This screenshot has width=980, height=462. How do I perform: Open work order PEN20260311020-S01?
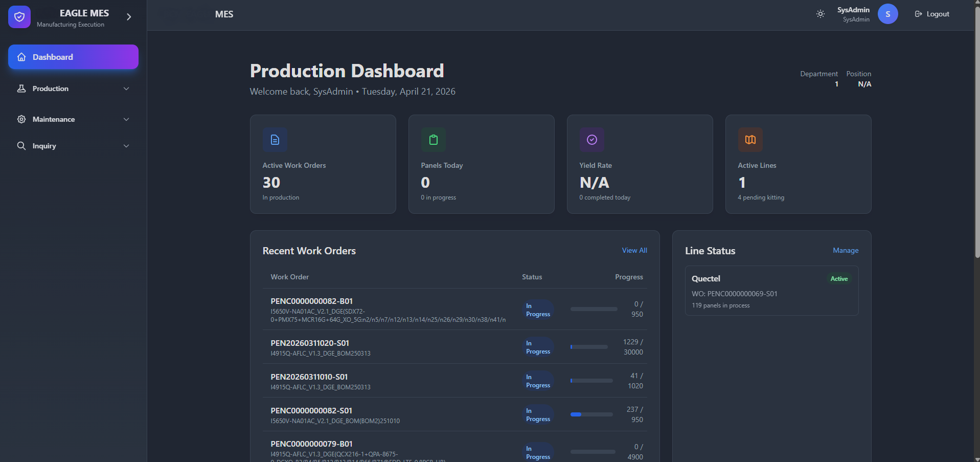pyautogui.click(x=310, y=343)
